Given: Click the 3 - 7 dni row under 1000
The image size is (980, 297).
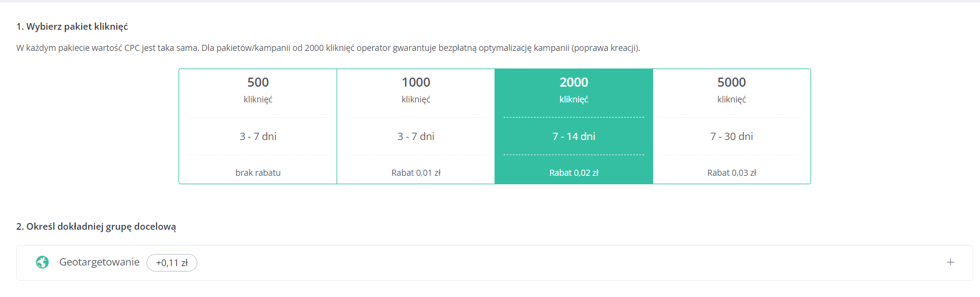Looking at the screenshot, I should (416, 136).
